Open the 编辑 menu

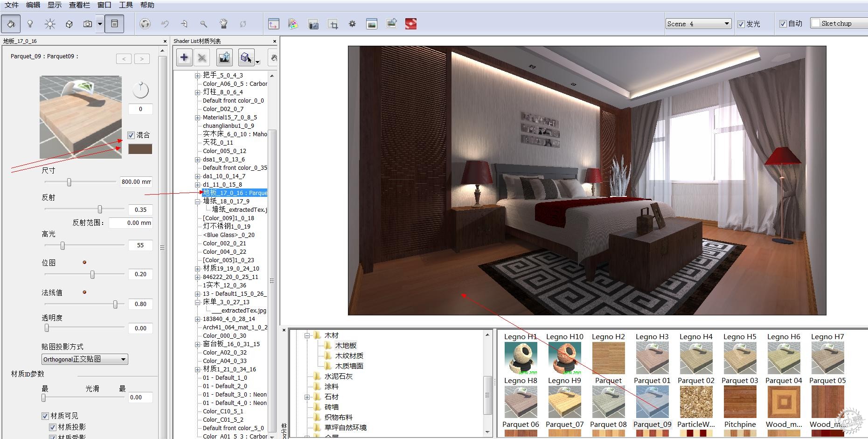point(33,5)
